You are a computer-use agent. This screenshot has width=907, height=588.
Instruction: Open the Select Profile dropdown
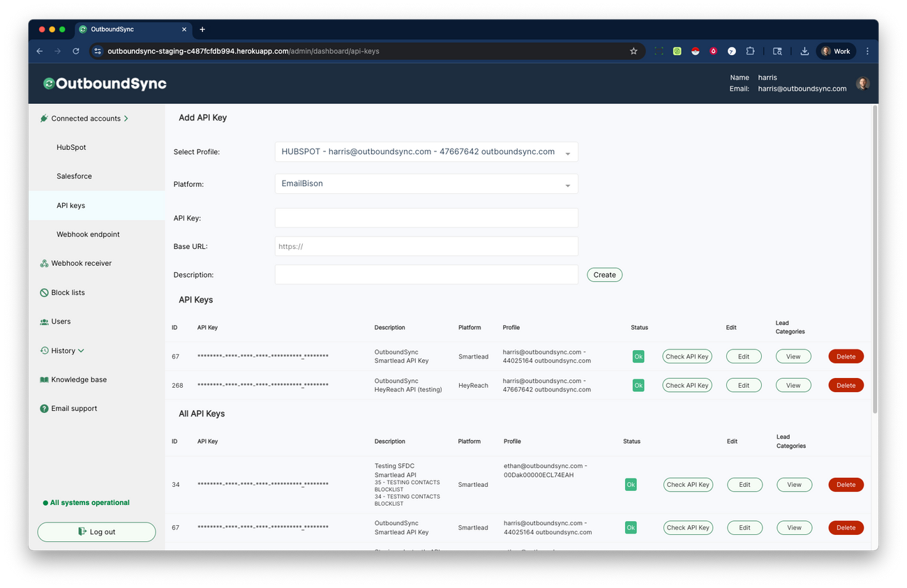[426, 151]
